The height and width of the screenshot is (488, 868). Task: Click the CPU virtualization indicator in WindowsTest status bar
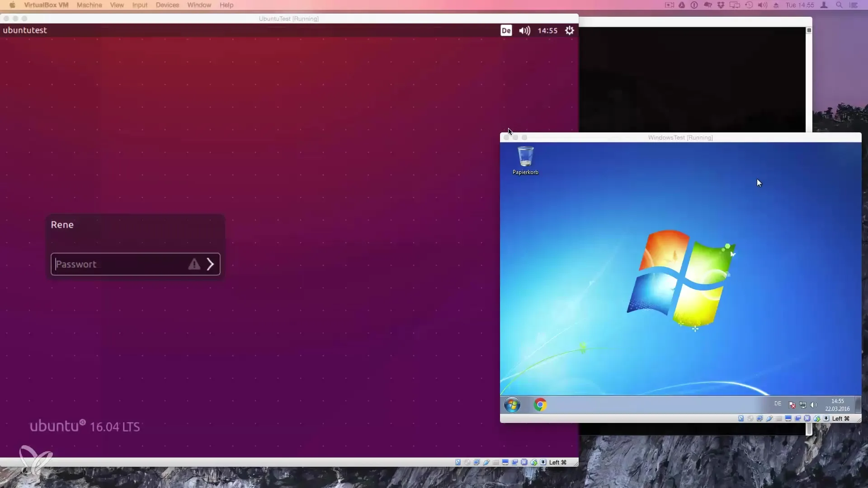click(x=807, y=418)
